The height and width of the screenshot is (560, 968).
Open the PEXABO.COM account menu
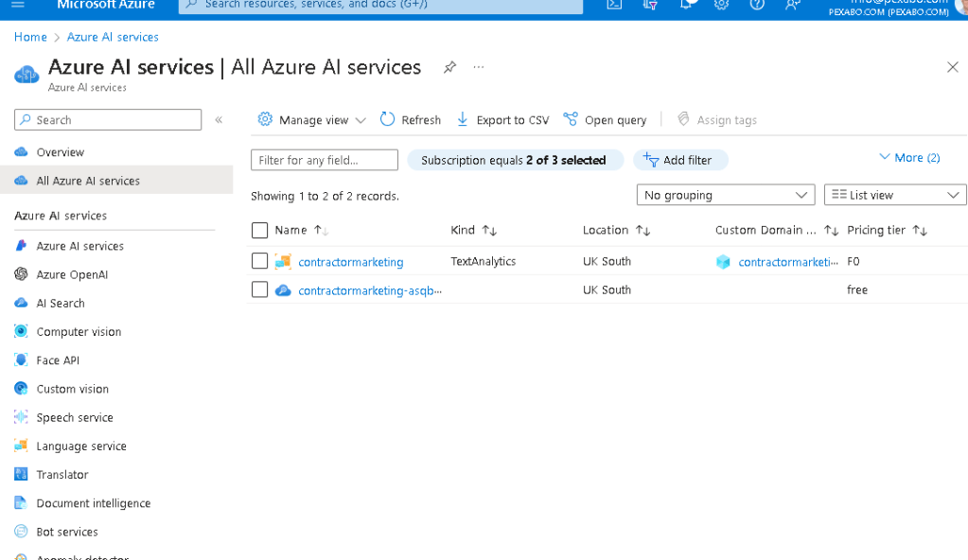(x=889, y=7)
